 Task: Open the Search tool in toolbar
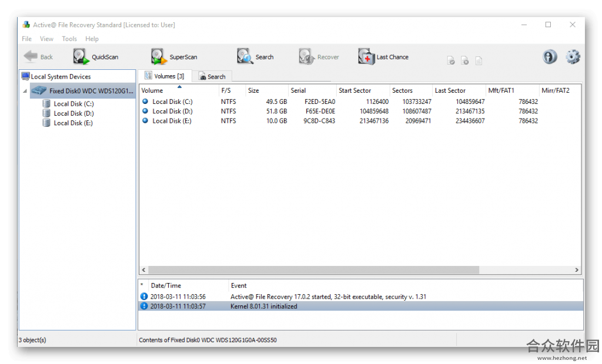[x=255, y=57]
